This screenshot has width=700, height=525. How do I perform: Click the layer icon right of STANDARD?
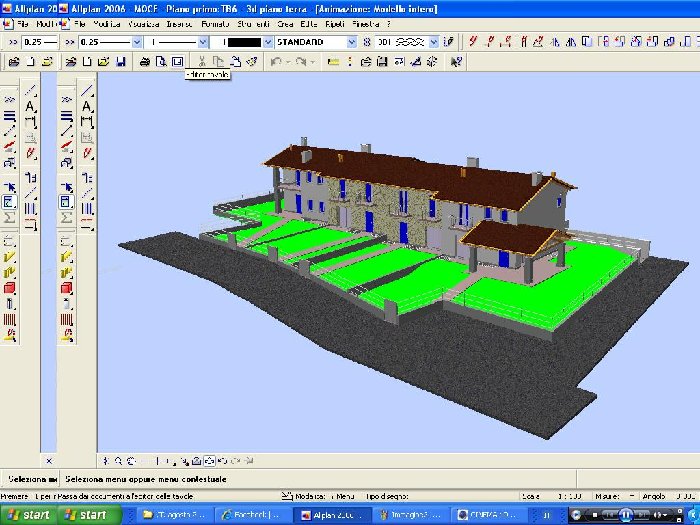367,42
